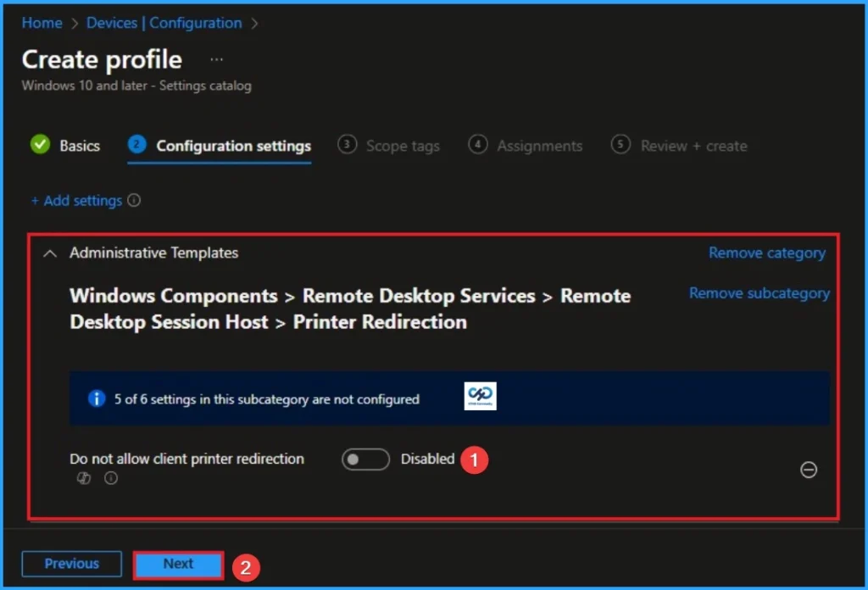
Task: Click the copy icon under printer redirection setting
Action: coord(83,478)
